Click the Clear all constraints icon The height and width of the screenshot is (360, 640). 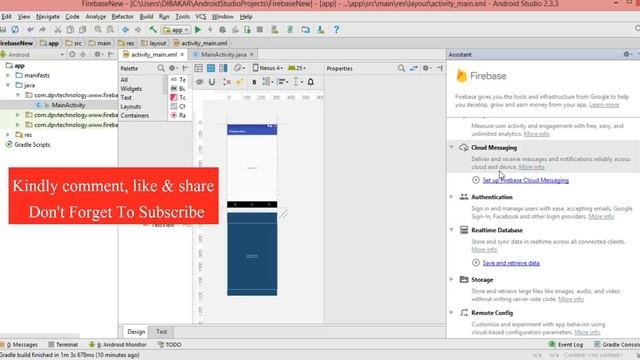tap(227, 82)
